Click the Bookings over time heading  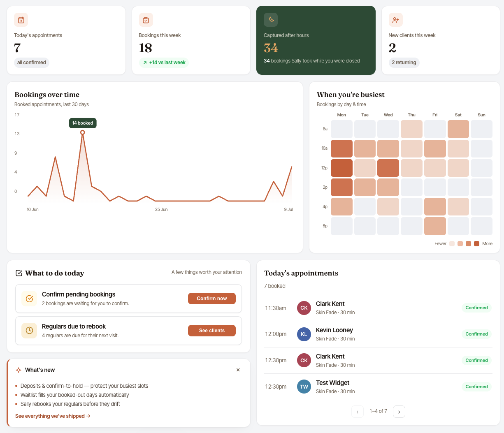pyautogui.click(x=47, y=95)
